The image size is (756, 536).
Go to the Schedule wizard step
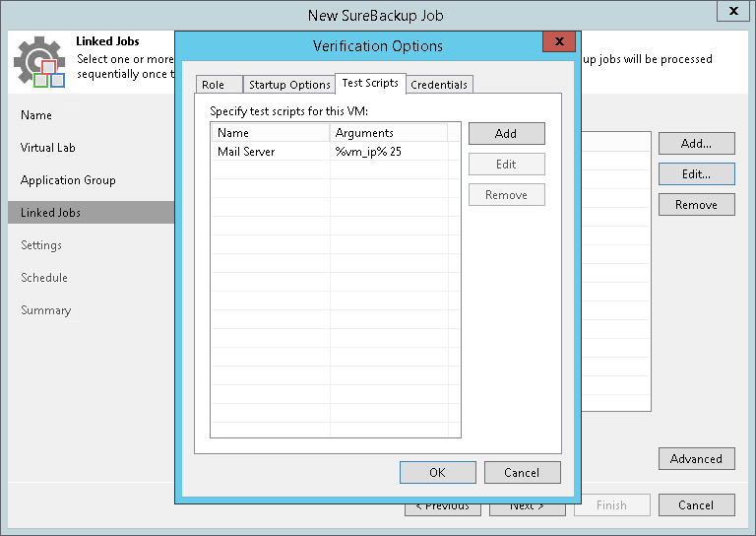point(44,278)
